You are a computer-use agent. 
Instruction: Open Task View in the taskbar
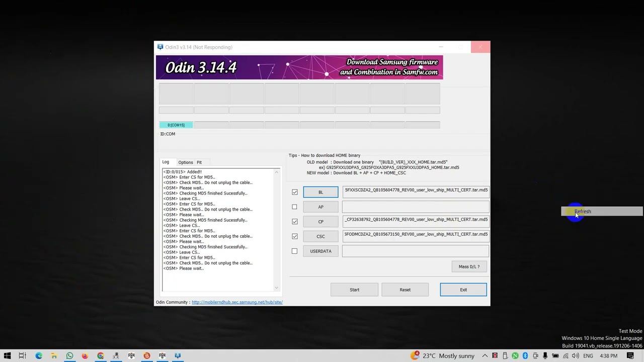click(x=23, y=355)
